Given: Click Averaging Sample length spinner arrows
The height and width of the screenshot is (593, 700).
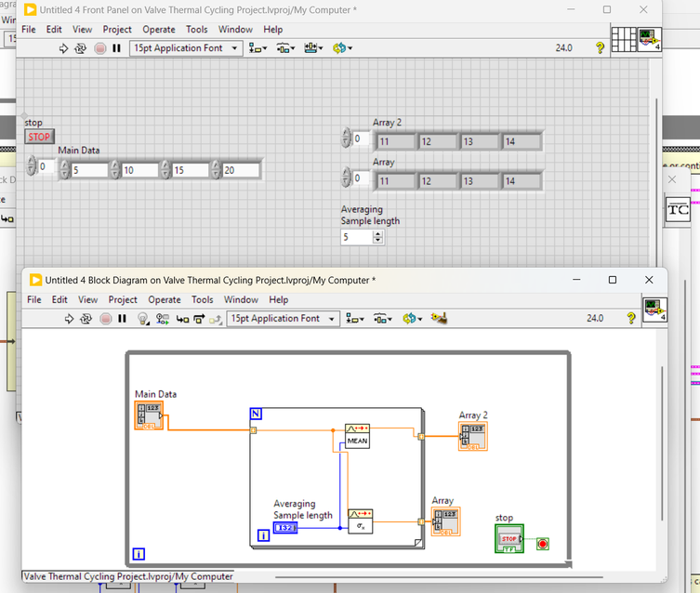Looking at the screenshot, I should [x=377, y=237].
